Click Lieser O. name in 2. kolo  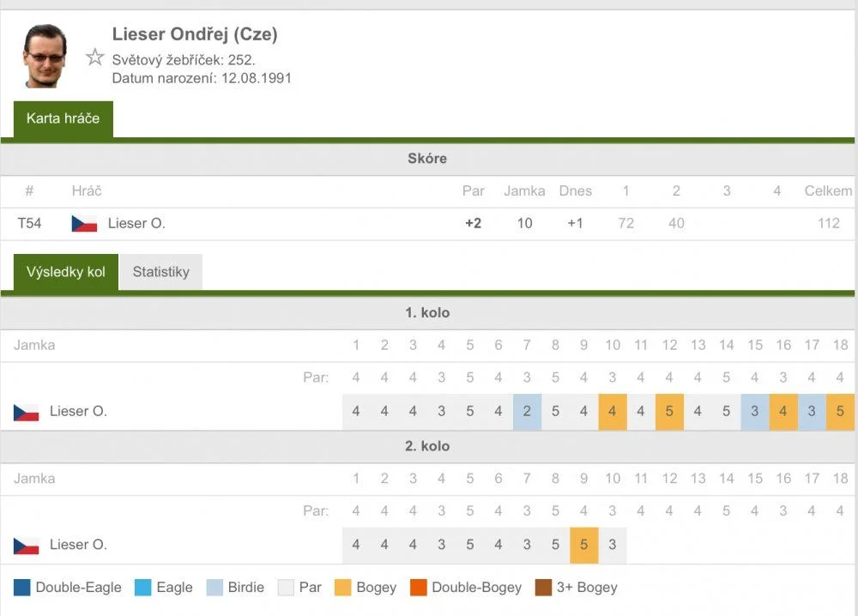[x=78, y=544]
